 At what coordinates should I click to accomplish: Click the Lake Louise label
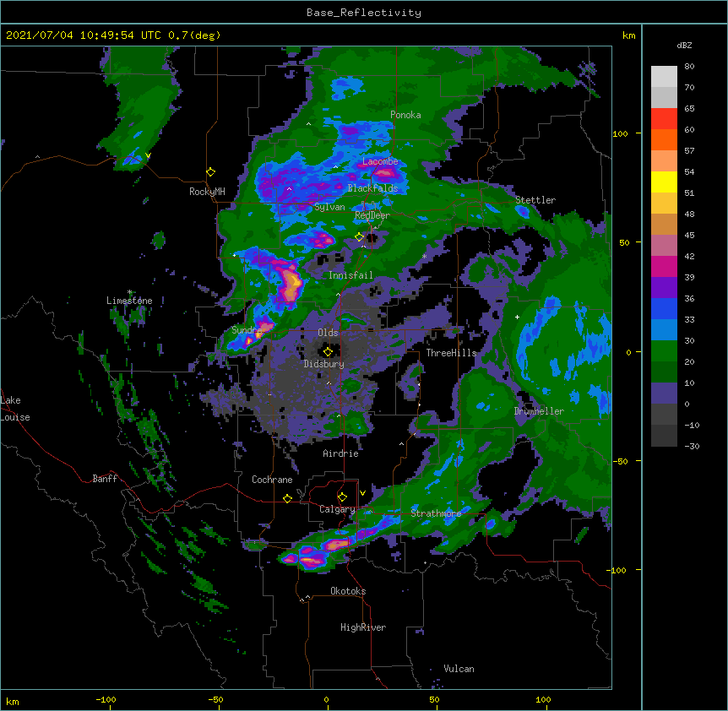[15, 409]
